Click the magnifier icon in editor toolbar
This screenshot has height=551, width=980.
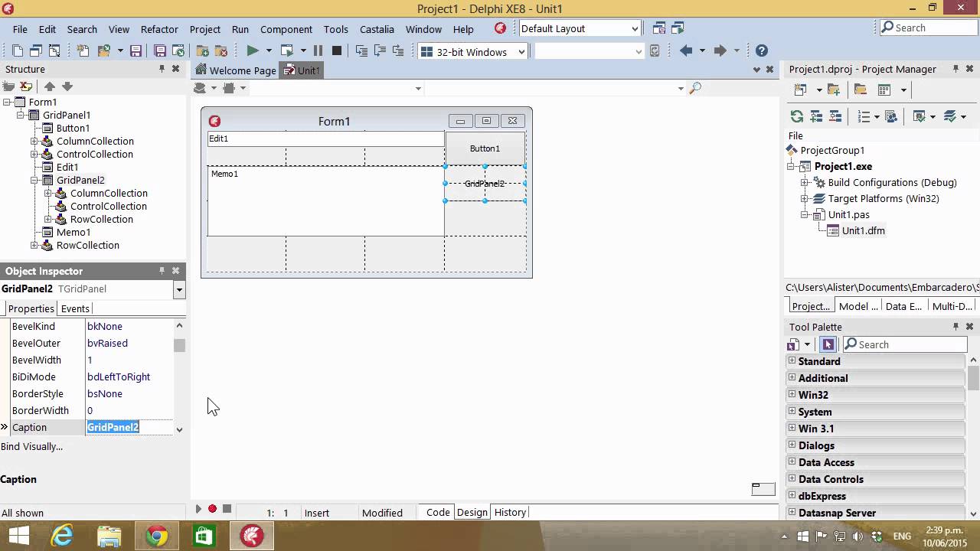click(x=695, y=88)
